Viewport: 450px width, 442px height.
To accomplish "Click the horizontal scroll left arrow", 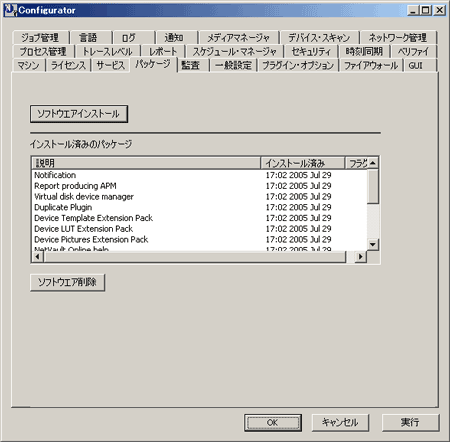I will click(37, 257).
